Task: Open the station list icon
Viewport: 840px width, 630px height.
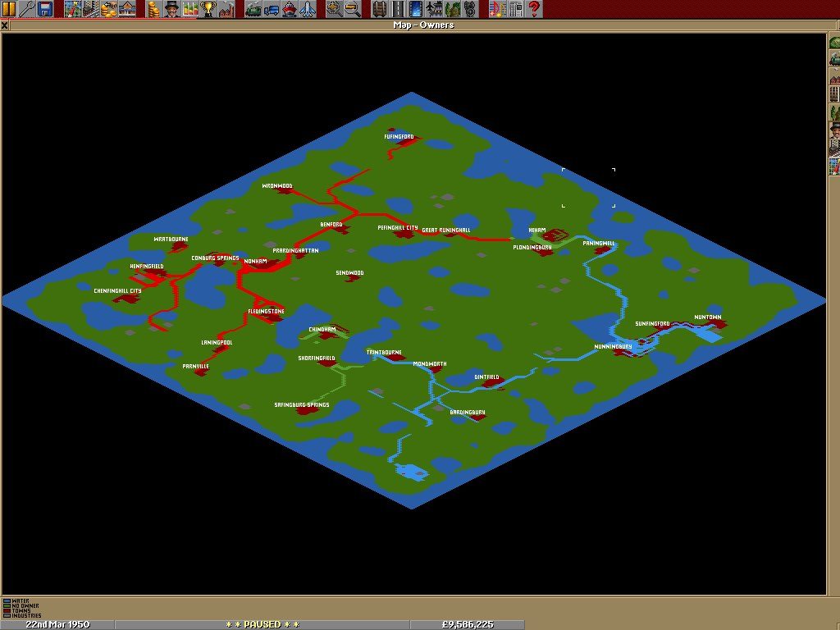Action: coord(127,8)
